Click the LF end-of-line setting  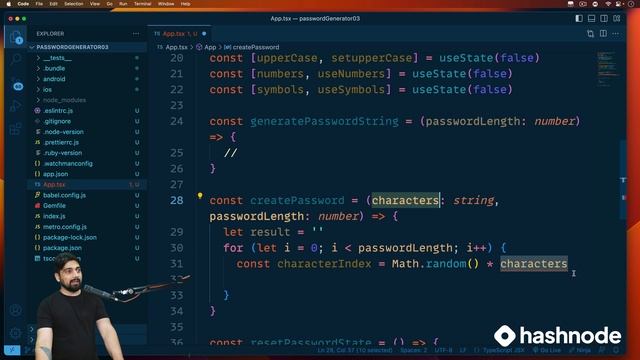pyautogui.click(x=462, y=350)
